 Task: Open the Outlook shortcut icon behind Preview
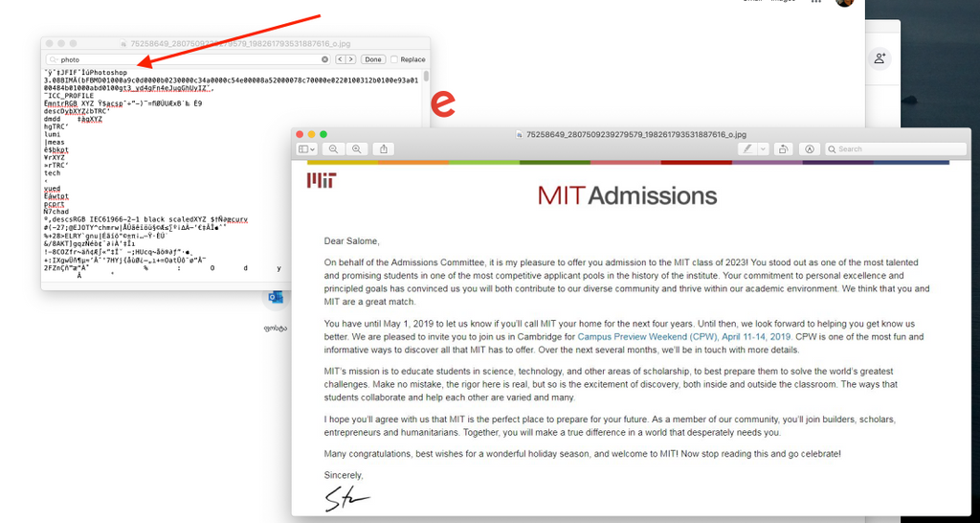pyautogui.click(x=276, y=298)
